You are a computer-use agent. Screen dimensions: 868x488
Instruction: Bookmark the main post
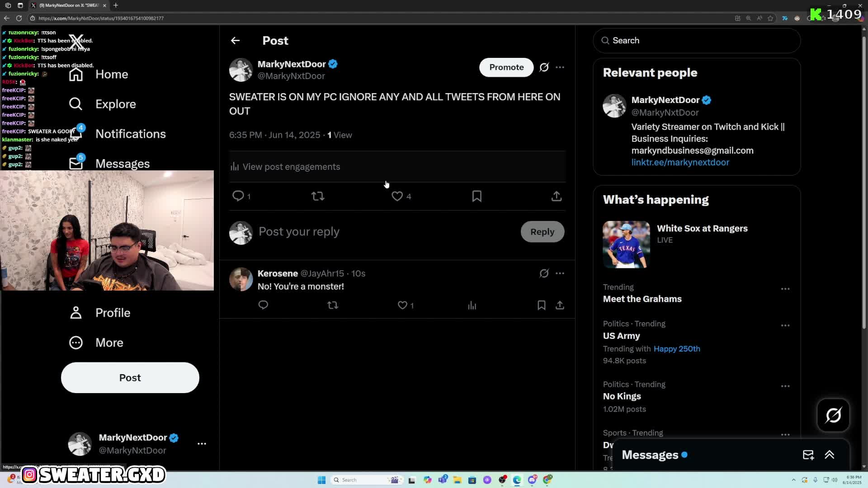476,196
